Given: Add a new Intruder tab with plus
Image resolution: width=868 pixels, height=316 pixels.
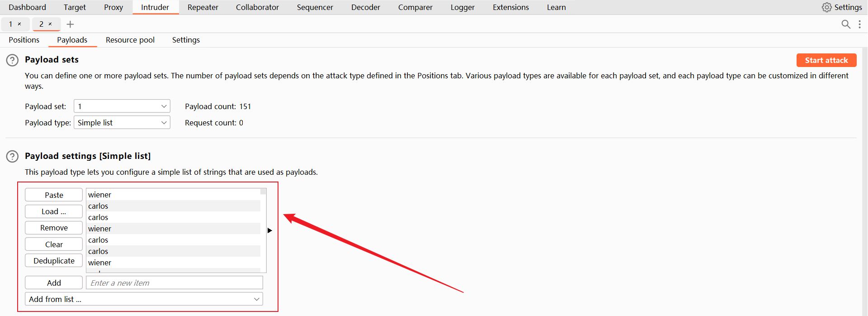Looking at the screenshot, I should coord(70,24).
